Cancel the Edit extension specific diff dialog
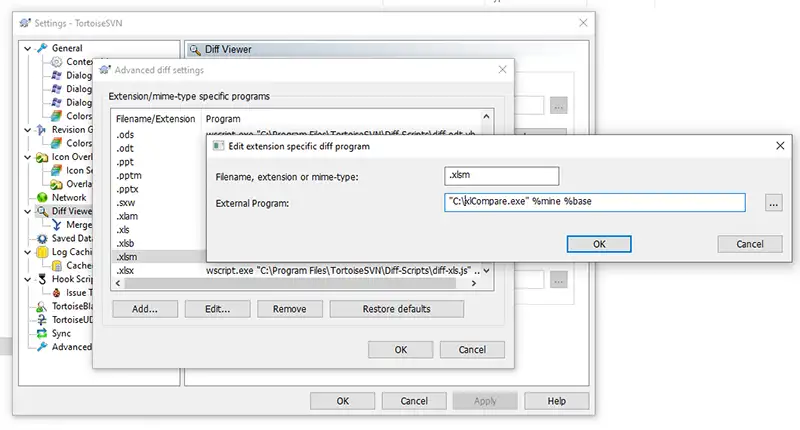Viewport: 800px width, 430px height. (x=749, y=244)
